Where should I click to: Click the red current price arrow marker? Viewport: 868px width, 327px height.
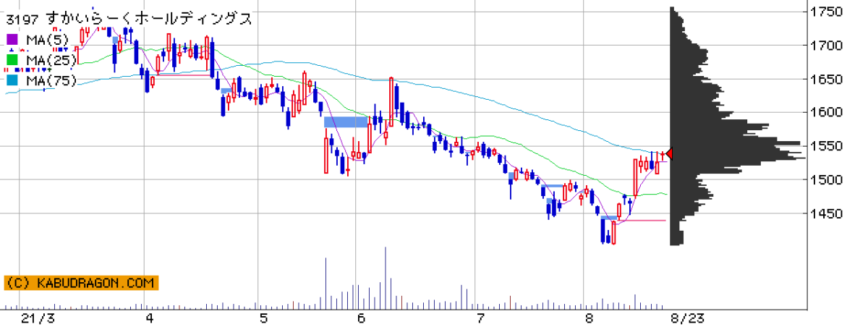pyautogui.click(x=670, y=153)
